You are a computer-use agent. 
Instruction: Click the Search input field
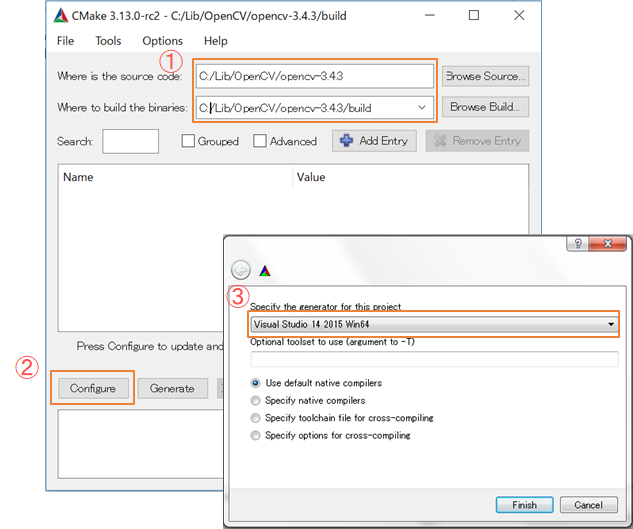pos(130,141)
